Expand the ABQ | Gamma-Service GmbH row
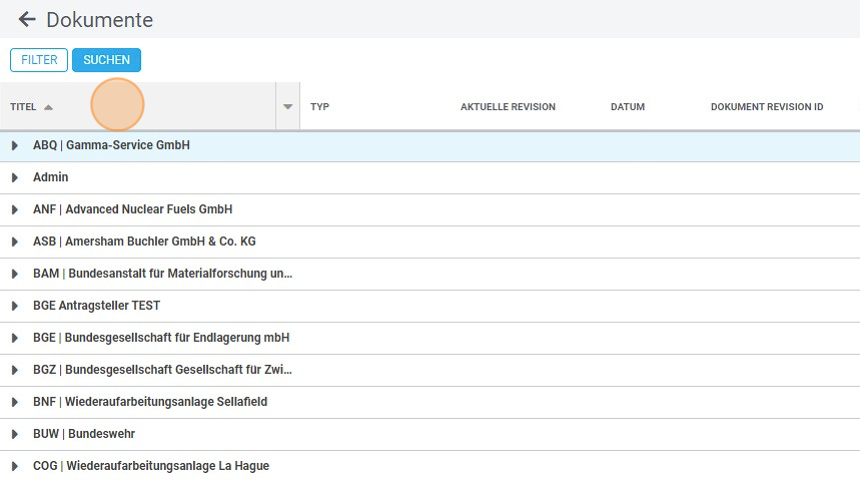The width and height of the screenshot is (860, 481). (15, 145)
